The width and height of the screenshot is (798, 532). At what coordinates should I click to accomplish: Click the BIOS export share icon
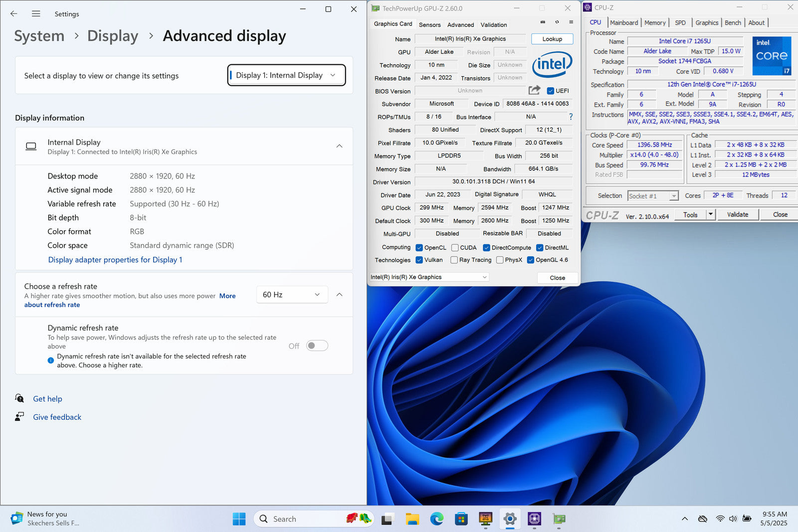pyautogui.click(x=534, y=90)
